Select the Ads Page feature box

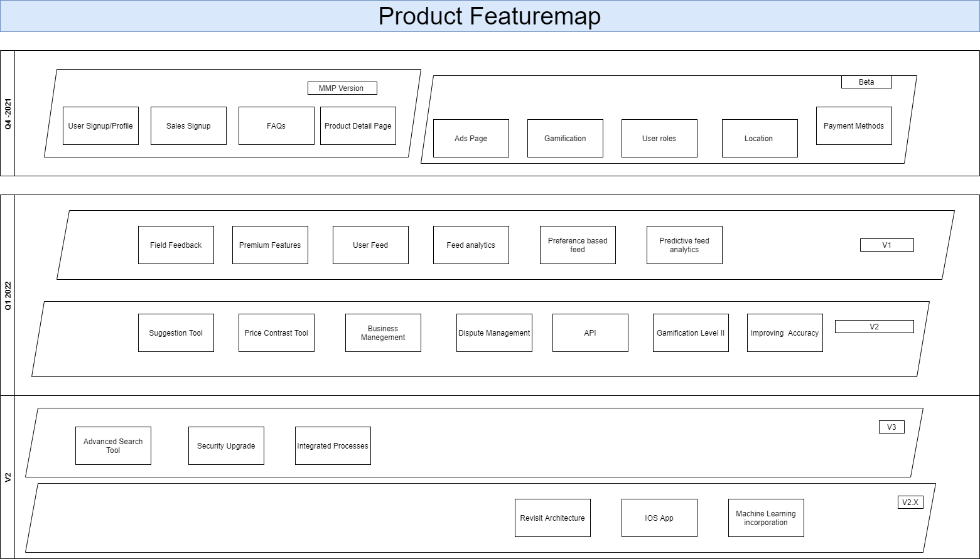[471, 139]
